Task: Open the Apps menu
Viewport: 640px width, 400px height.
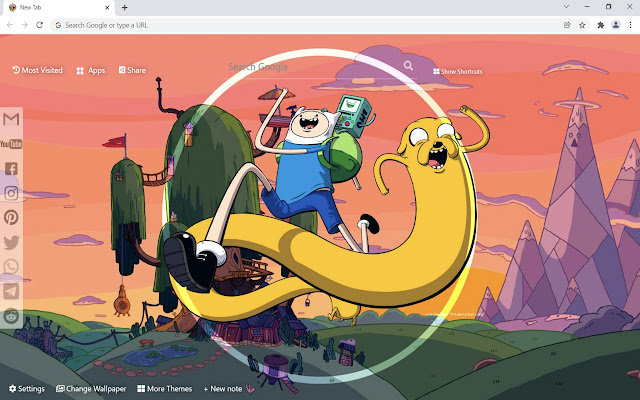Action: coord(91,71)
